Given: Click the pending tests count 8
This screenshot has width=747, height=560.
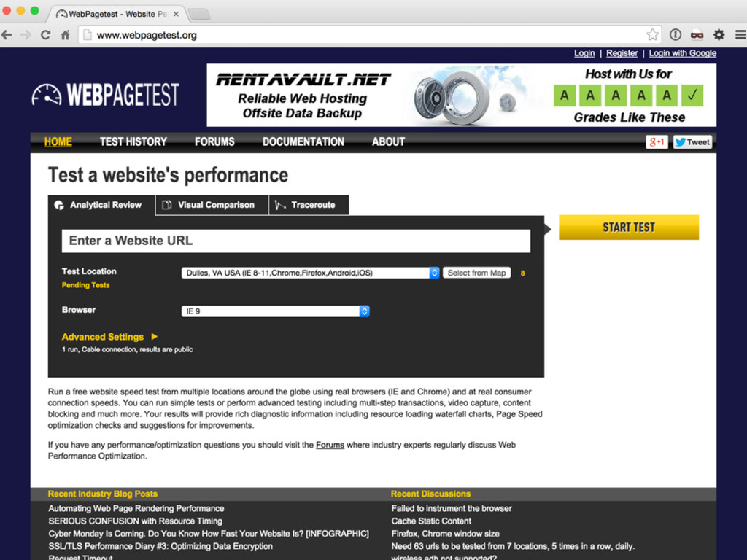Looking at the screenshot, I should 522,273.
